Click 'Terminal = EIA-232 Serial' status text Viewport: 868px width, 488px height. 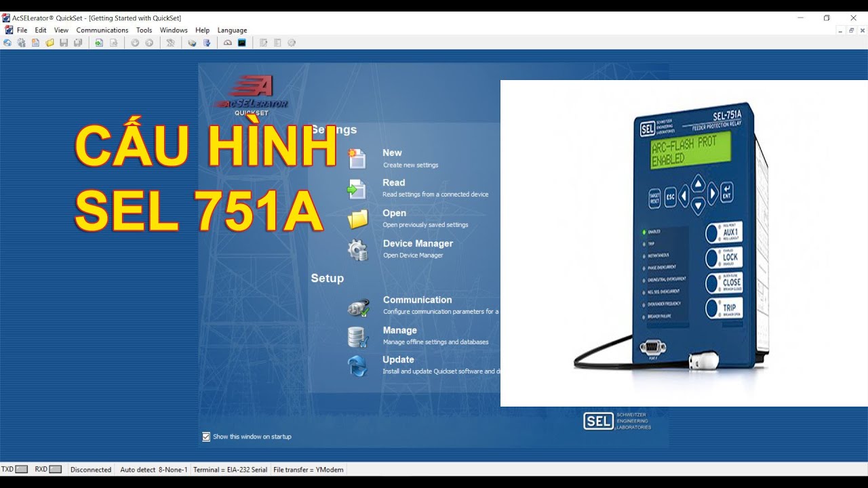[x=231, y=469]
